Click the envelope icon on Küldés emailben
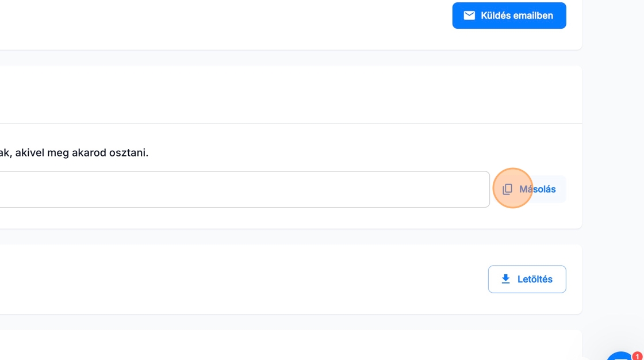Viewport: 644px width, 360px height. (469, 16)
